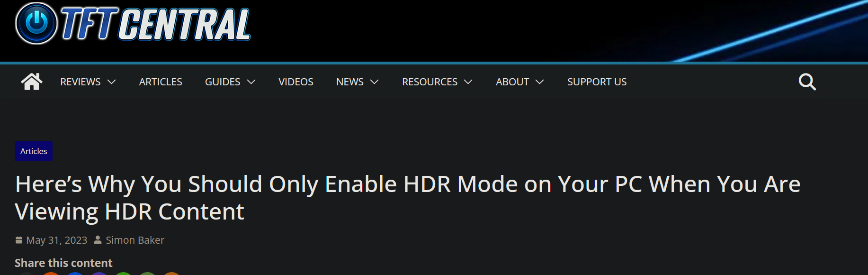Open the Support Us page

tap(597, 82)
